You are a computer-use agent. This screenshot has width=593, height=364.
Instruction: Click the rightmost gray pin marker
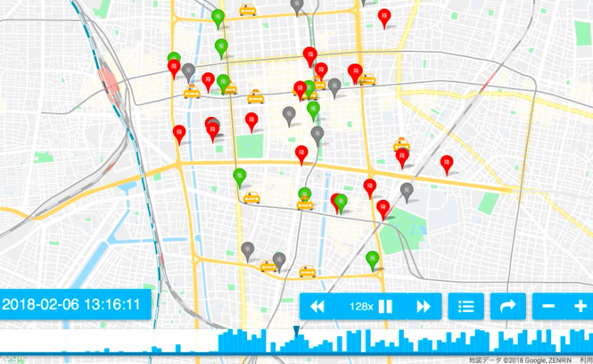pyautogui.click(x=407, y=191)
